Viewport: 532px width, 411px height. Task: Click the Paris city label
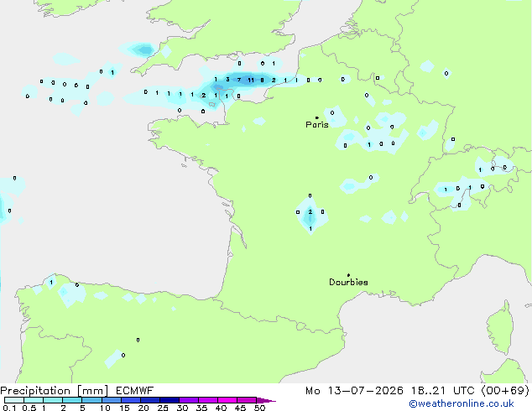click(x=317, y=125)
